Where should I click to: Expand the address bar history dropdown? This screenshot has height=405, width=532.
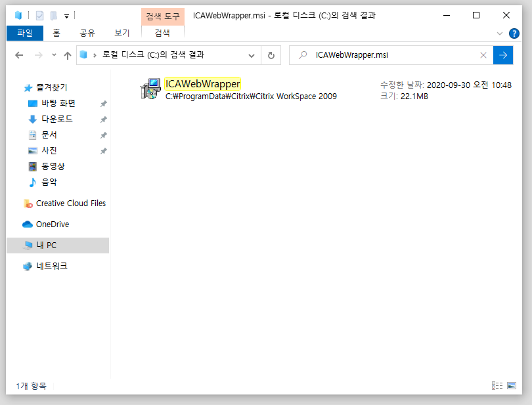pos(252,56)
